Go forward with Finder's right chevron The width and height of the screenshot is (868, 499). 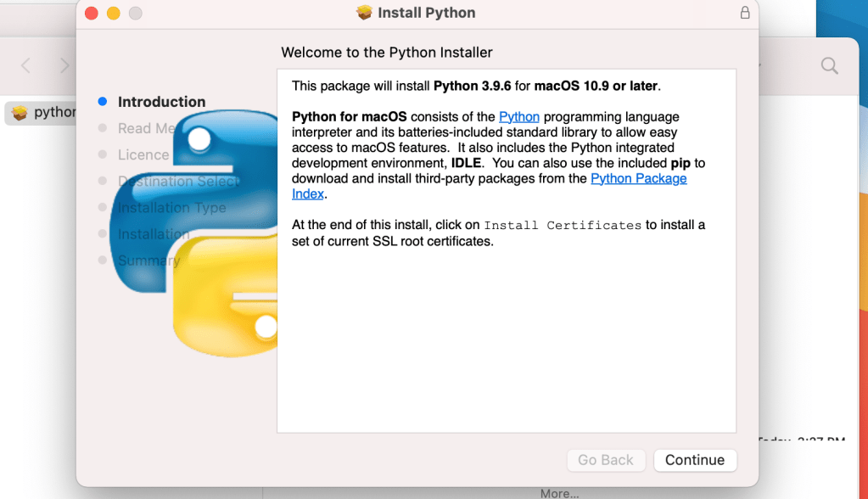click(64, 65)
